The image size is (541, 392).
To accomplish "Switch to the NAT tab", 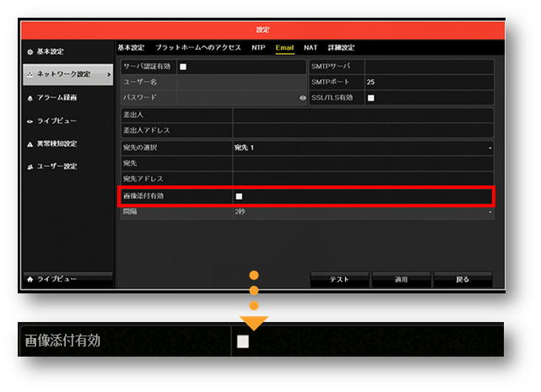I will click(311, 47).
